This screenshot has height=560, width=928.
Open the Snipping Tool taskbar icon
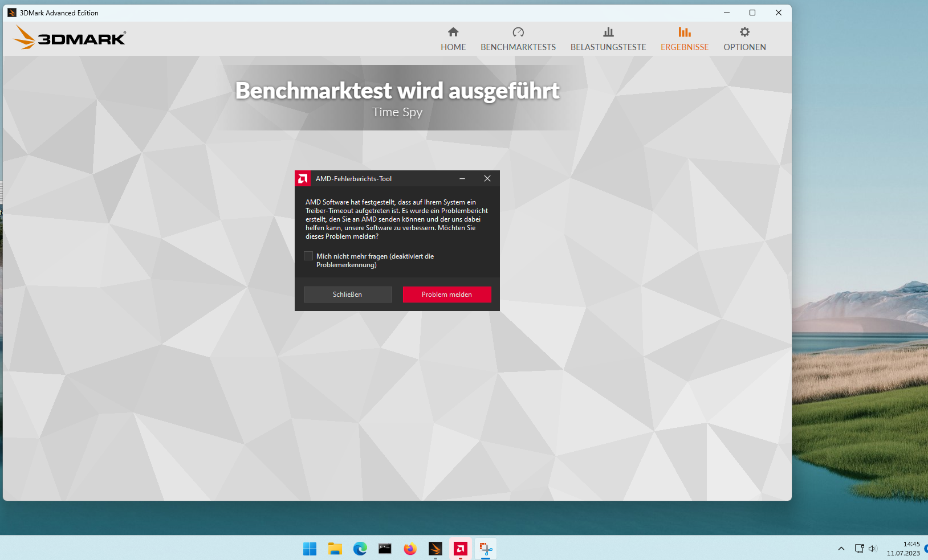pyautogui.click(x=486, y=549)
